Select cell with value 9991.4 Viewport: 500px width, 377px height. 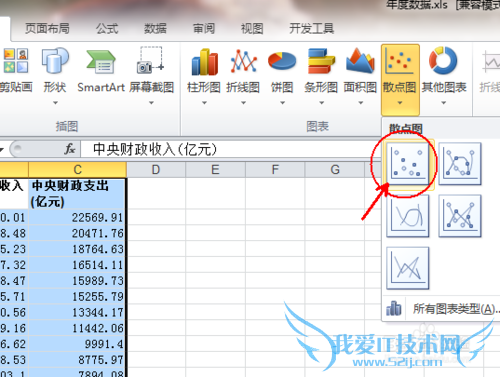click(77, 344)
